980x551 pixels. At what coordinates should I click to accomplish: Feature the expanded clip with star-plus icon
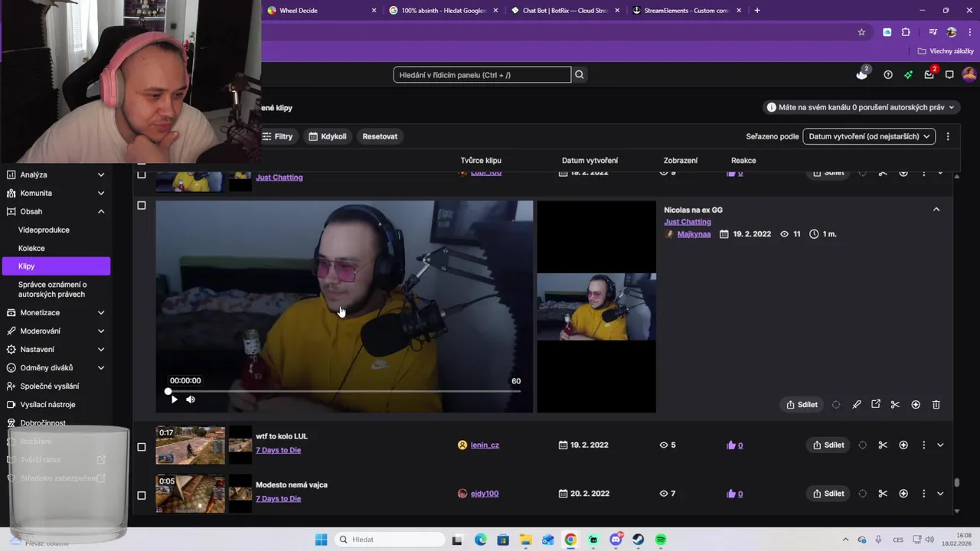916,405
